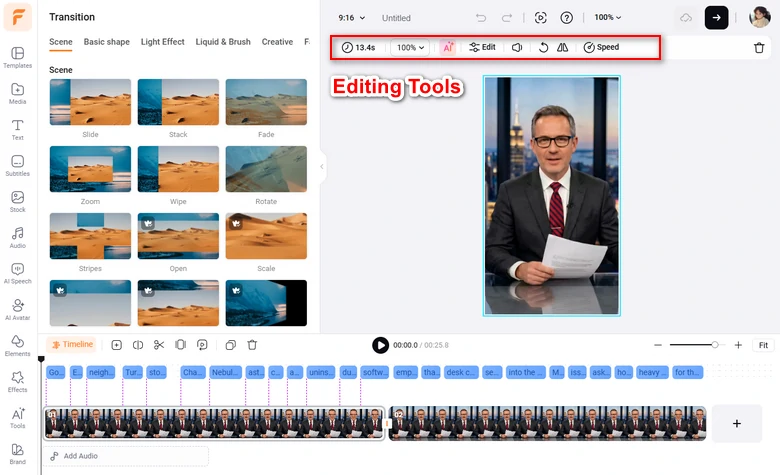Click the Fit timeline button

coord(763,345)
